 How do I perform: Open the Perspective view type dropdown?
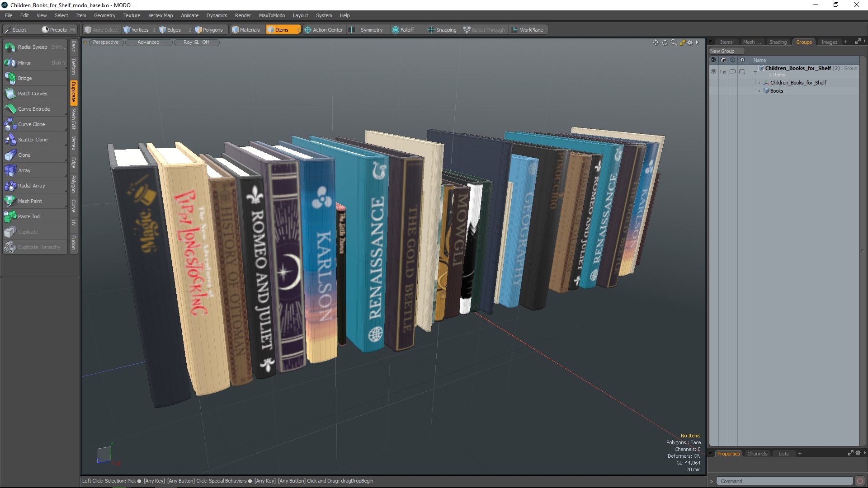tap(106, 42)
